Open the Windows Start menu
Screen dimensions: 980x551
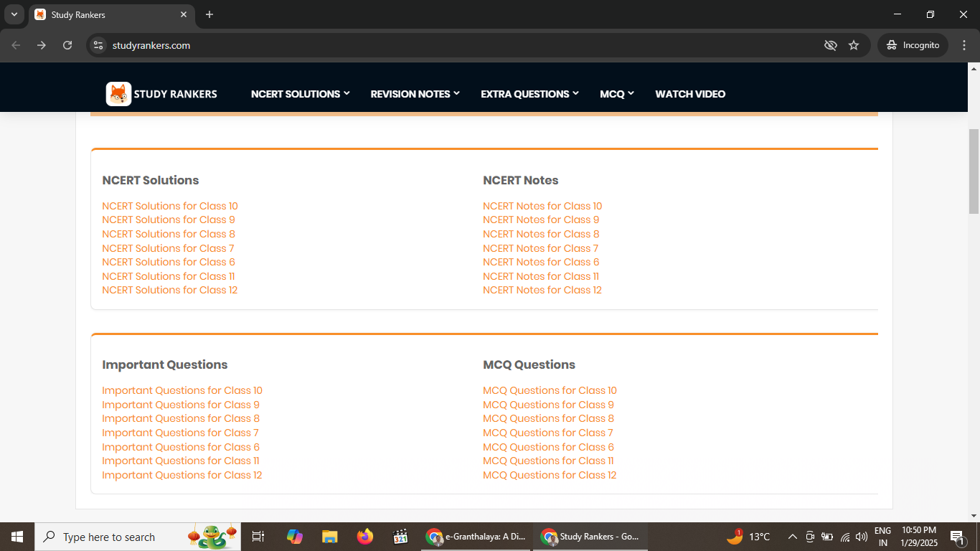point(17,537)
